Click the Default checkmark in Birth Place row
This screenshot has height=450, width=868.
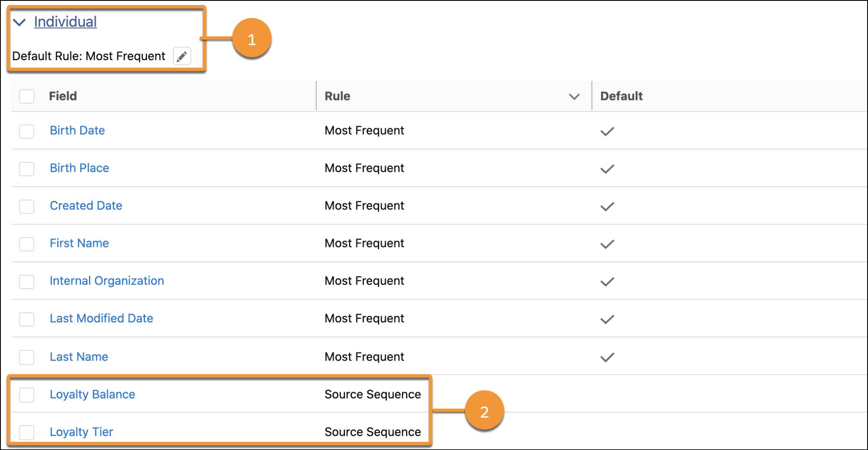[607, 169]
